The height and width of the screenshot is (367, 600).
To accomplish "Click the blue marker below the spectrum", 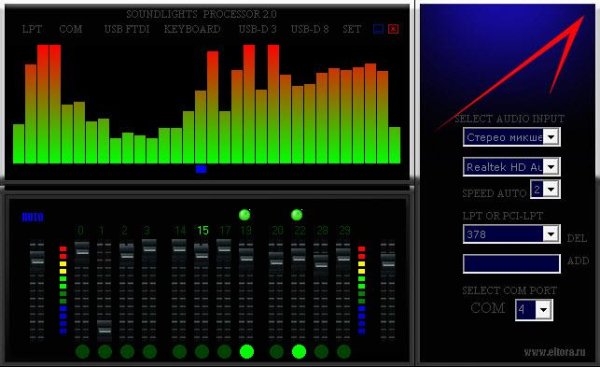I will tap(201, 169).
